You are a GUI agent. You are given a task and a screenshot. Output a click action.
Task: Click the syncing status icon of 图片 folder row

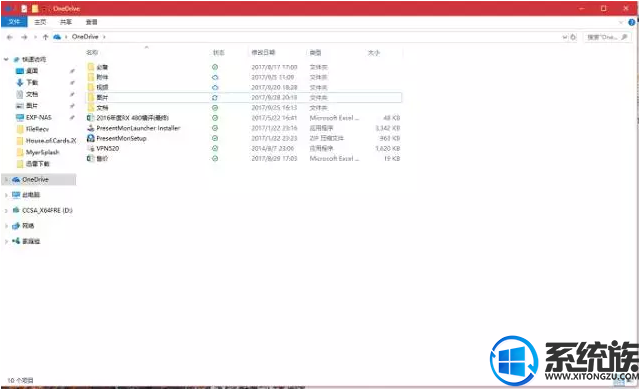click(x=215, y=98)
